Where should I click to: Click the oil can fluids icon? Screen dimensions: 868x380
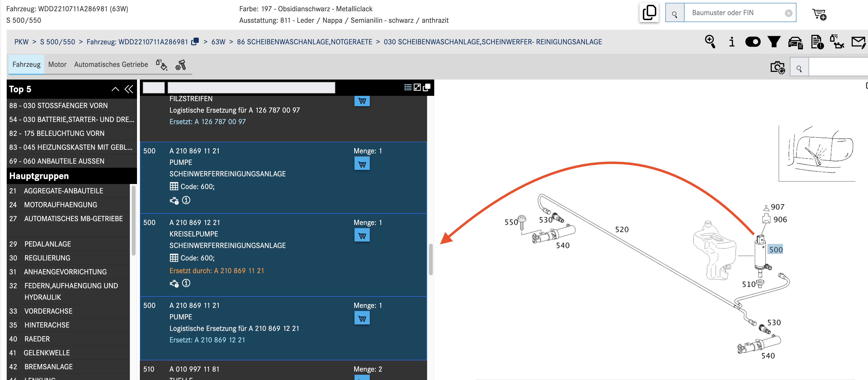[837, 42]
